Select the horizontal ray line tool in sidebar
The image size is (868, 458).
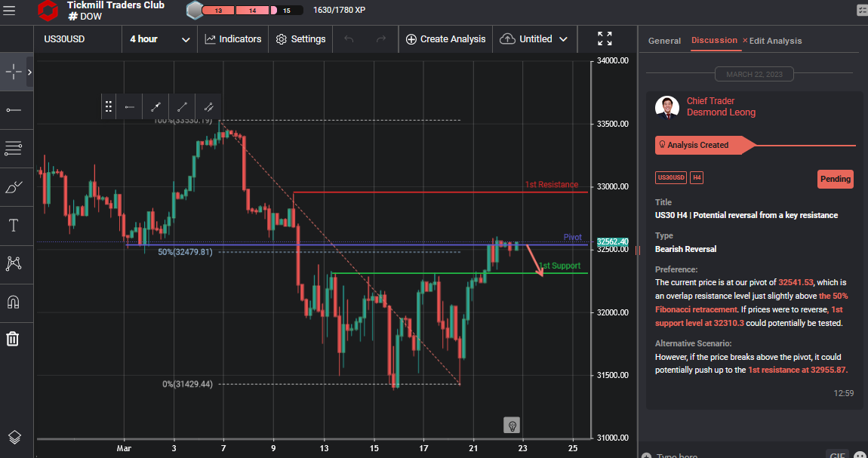tap(14, 110)
